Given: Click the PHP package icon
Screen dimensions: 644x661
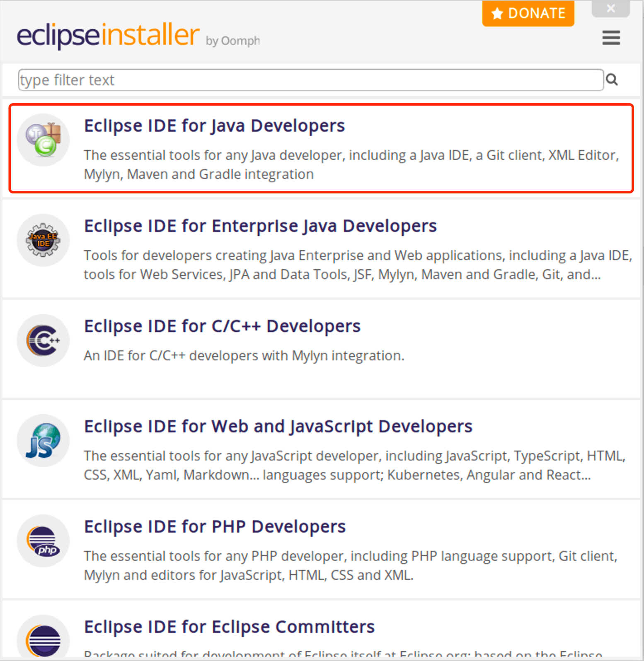Looking at the screenshot, I should (x=43, y=541).
